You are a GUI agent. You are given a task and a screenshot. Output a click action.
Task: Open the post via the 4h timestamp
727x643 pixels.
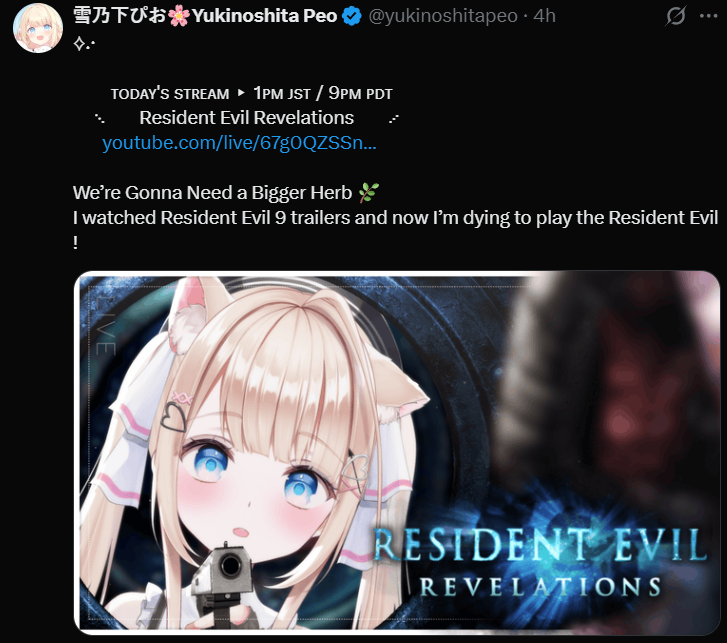(544, 16)
